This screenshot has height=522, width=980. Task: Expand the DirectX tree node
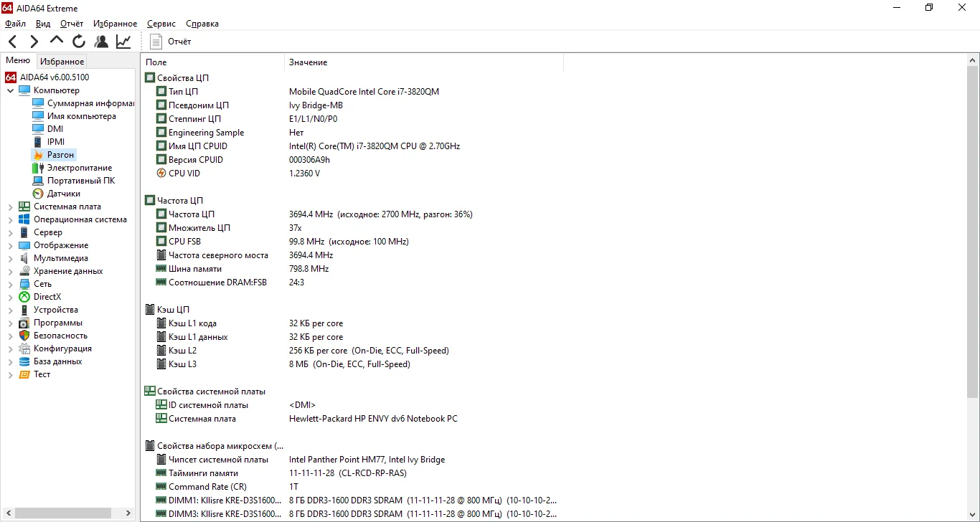pos(10,297)
